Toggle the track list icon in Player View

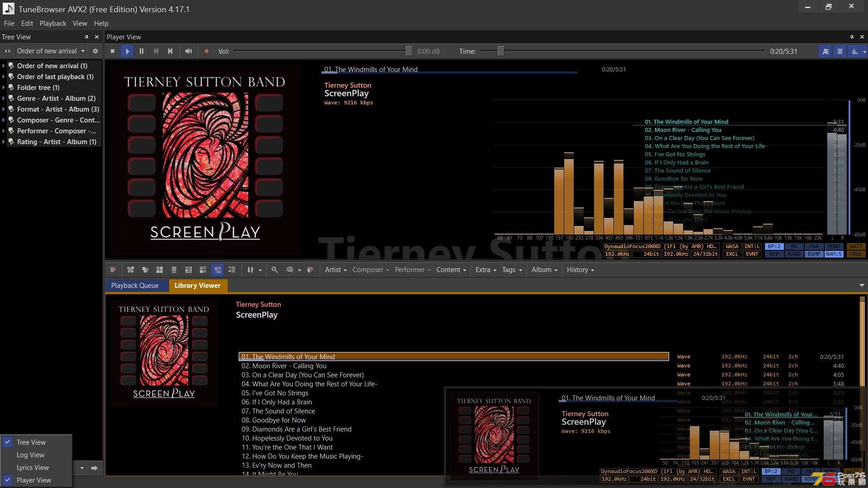840,52
